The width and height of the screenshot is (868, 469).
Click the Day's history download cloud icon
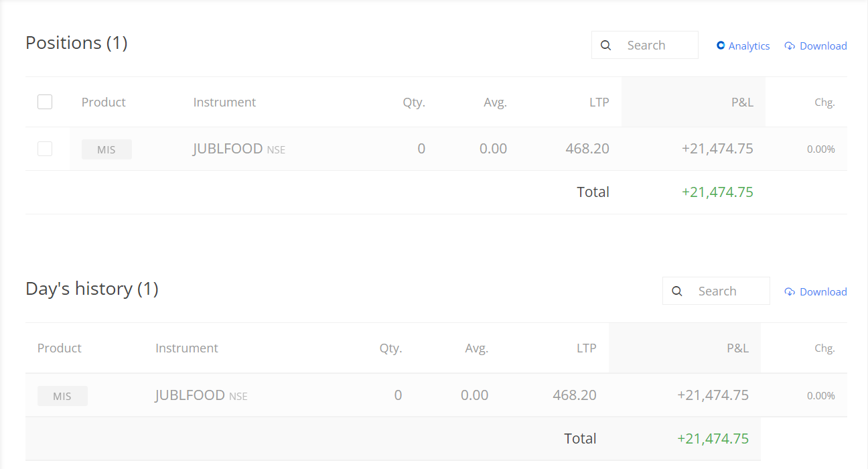coord(790,292)
